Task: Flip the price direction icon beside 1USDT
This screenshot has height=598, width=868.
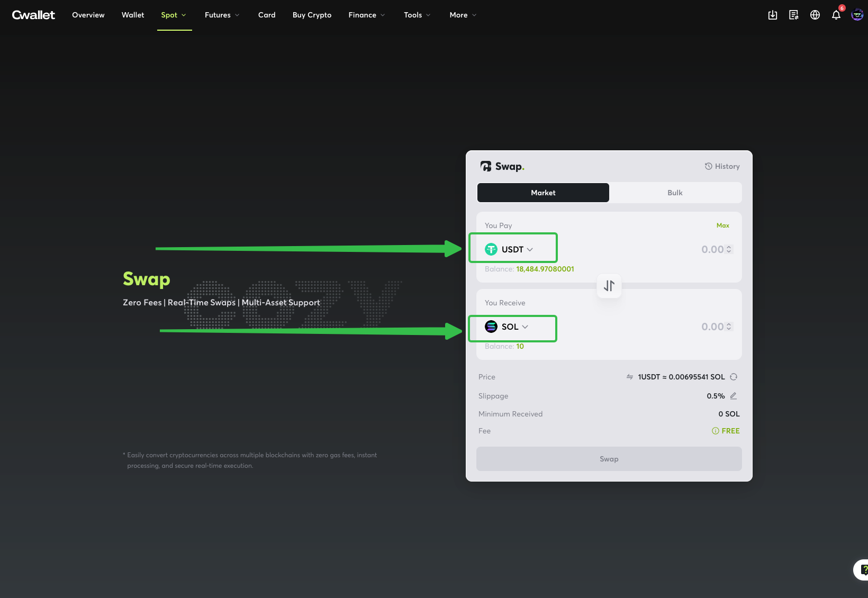Action: [630, 377]
